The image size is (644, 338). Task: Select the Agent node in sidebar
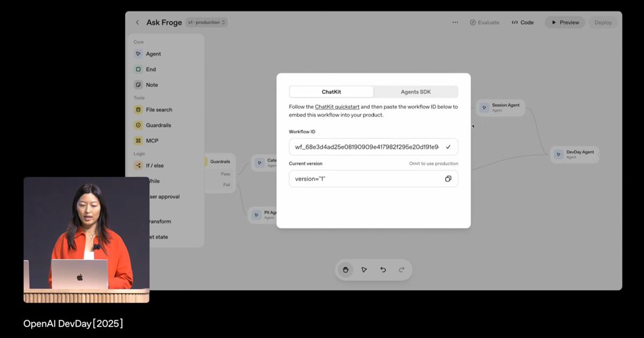click(153, 54)
